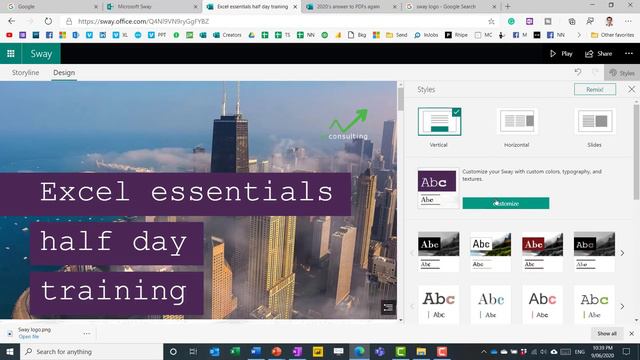The image size is (640, 360).
Task: Open the InJobs bookmark
Action: [x=426, y=35]
